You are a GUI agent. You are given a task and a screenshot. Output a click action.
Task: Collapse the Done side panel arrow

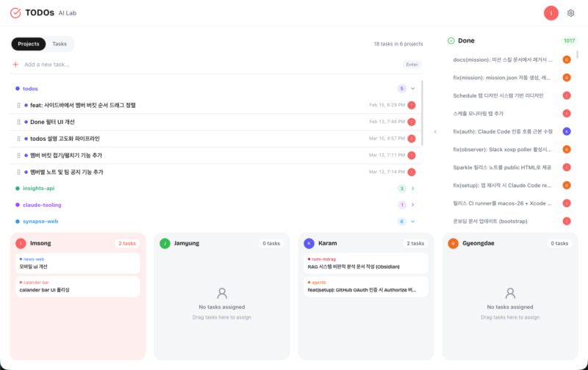[x=434, y=131]
